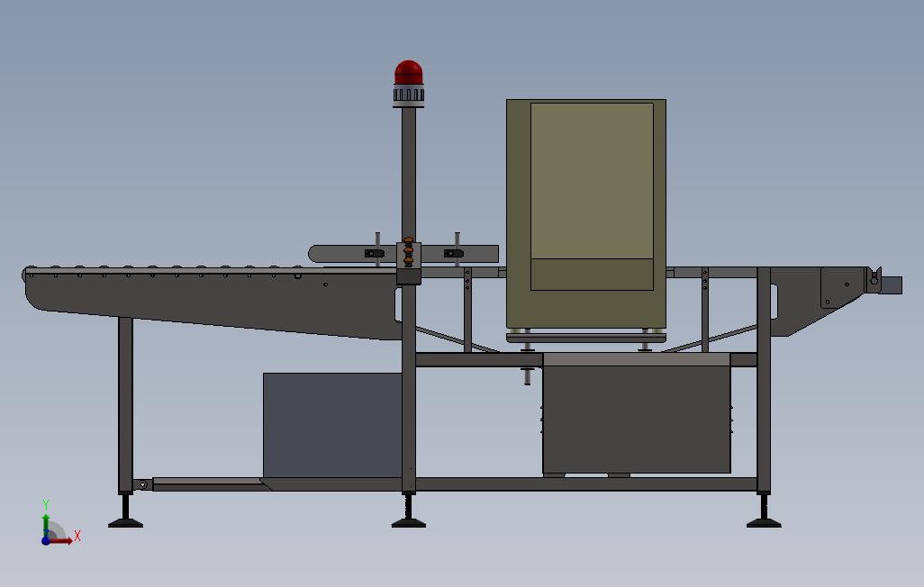This screenshot has height=587, width=924.
Task: Pick the tall beacon pole above conveyor
Action: (x=408, y=173)
